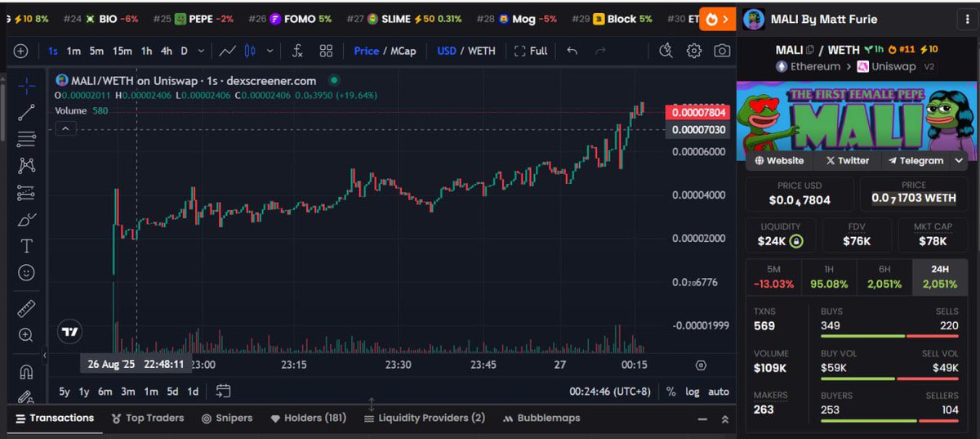This screenshot has width=980, height=439.
Task: Open the MALI Telegram link
Action: tap(915, 161)
